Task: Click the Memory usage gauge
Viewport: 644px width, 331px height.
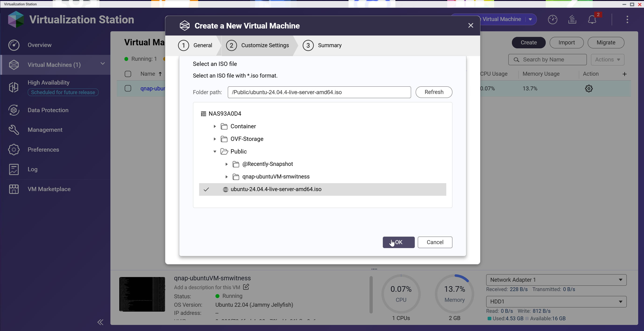Action: [454, 294]
